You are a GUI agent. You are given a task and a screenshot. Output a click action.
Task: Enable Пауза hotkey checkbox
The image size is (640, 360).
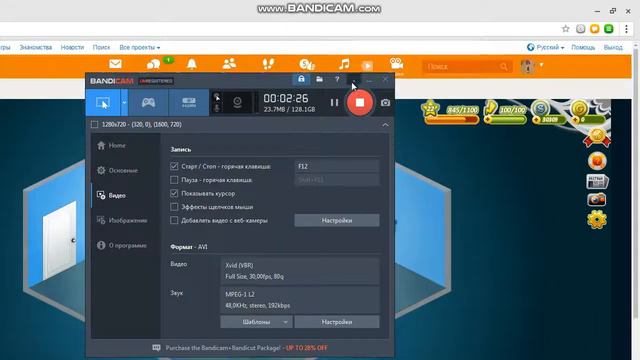pyautogui.click(x=174, y=180)
